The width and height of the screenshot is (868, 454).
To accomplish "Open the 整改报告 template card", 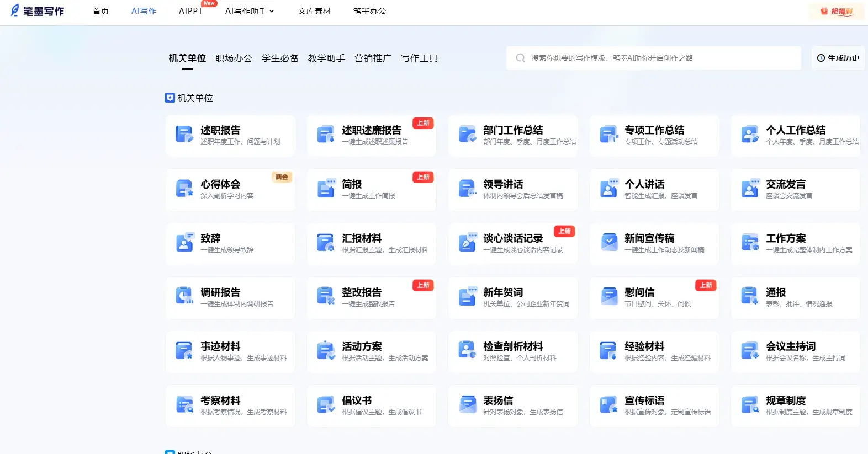I will point(371,297).
